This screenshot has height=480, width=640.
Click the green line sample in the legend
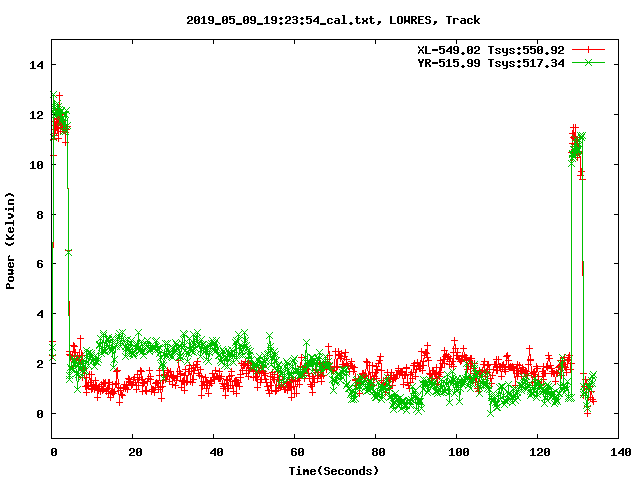pos(588,62)
